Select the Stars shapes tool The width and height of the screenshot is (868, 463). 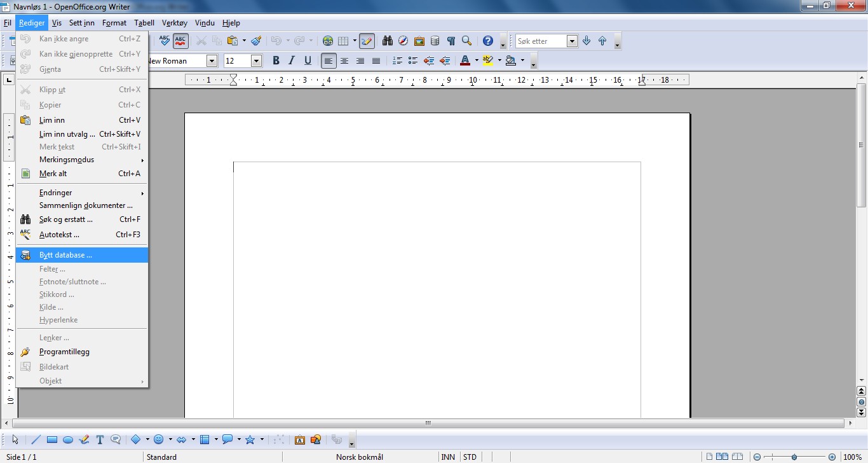click(250, 439)
